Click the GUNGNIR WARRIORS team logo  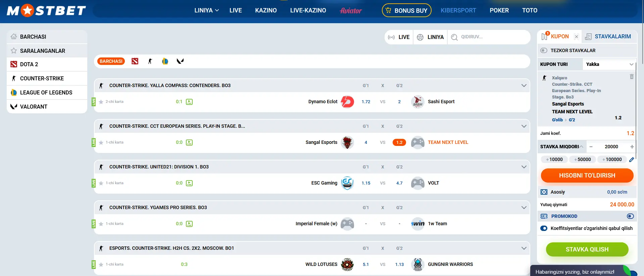click(418, 265)
